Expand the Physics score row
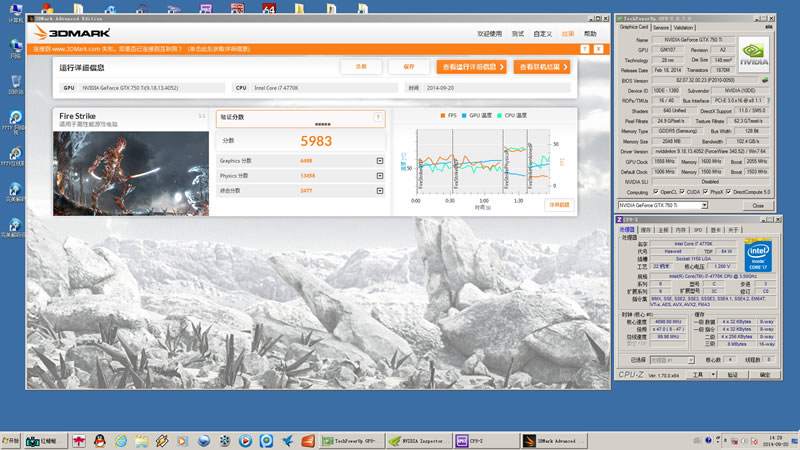This screenshot has width=800, height=450. [x=380, y=175]
